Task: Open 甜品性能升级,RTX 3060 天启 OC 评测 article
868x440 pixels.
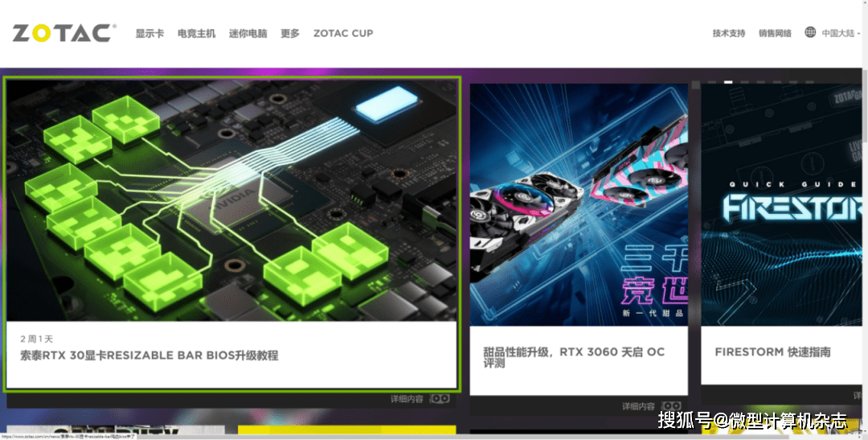Action: coord(574,357)
